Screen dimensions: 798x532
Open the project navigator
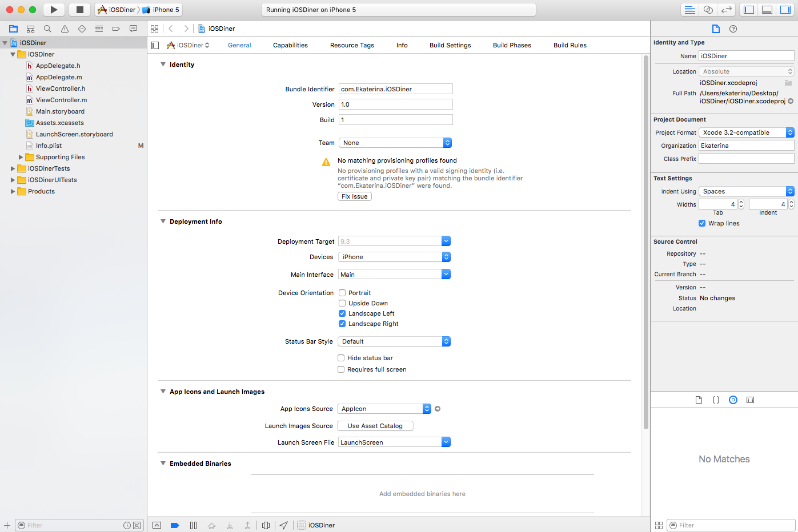(13, 29)
